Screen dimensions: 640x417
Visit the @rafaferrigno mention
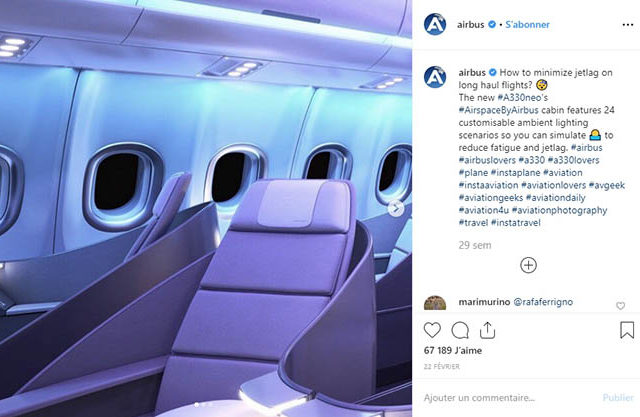click(x=543, y=302)
